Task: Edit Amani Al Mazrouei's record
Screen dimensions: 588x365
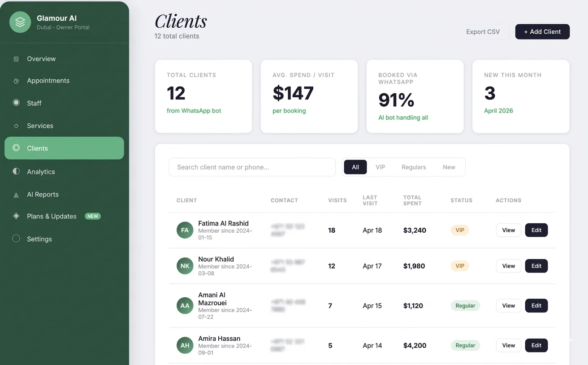Action: 536,306
